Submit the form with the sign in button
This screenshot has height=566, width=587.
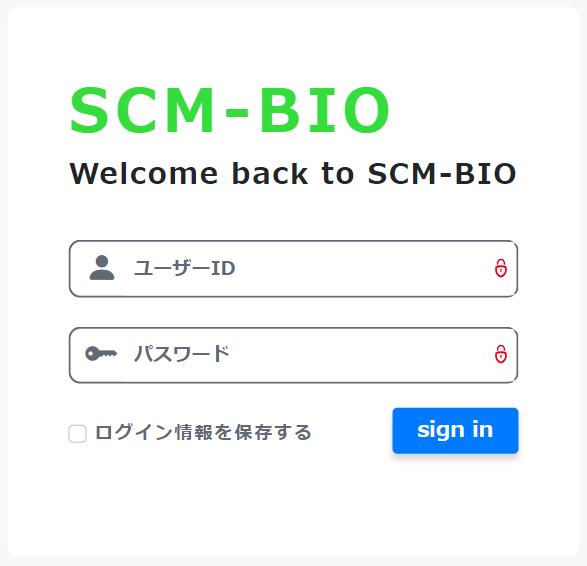click(x=455, y=430)
